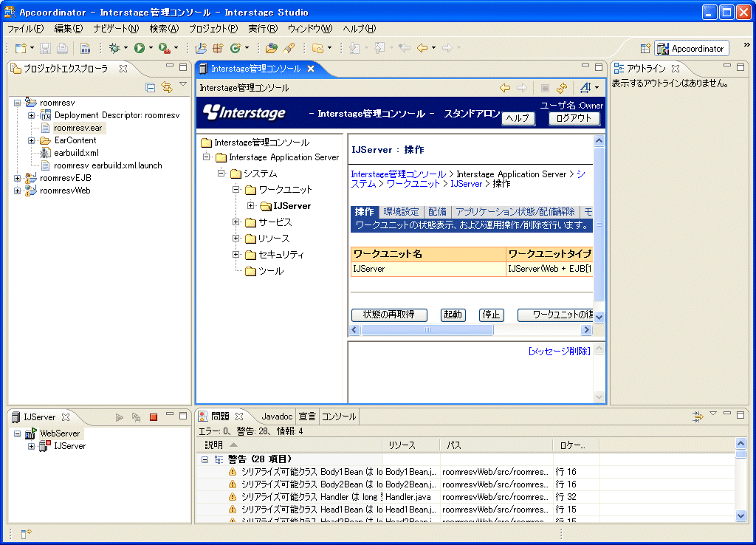Image resolution: width=756 pixels, height=545 pixels.
Task: Open the Run icon dropdown arrow
Action: point(151,48)
